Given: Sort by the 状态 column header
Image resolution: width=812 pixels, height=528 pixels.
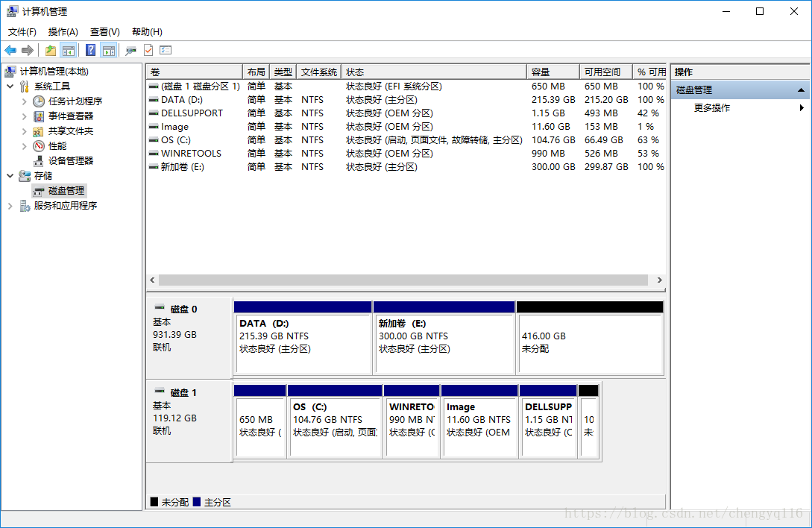Looking at the screenshot, I should [435, 72].
